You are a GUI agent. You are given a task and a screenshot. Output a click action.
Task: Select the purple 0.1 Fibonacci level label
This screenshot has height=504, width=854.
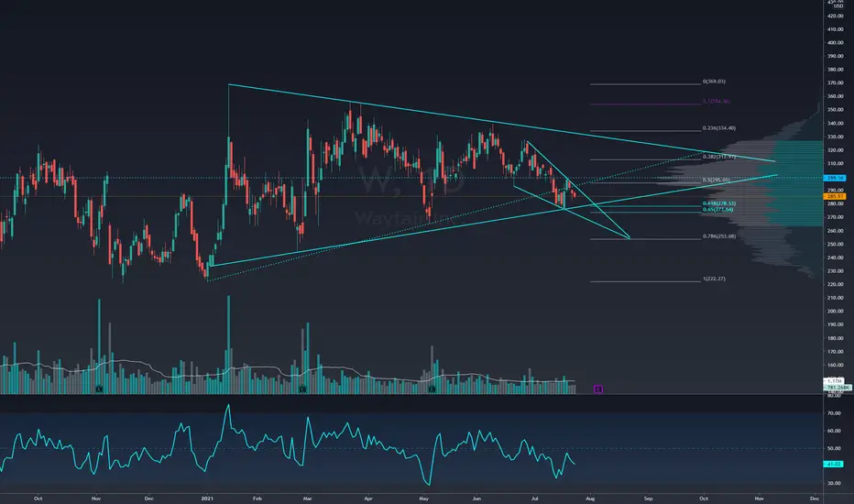click(716, 102)
